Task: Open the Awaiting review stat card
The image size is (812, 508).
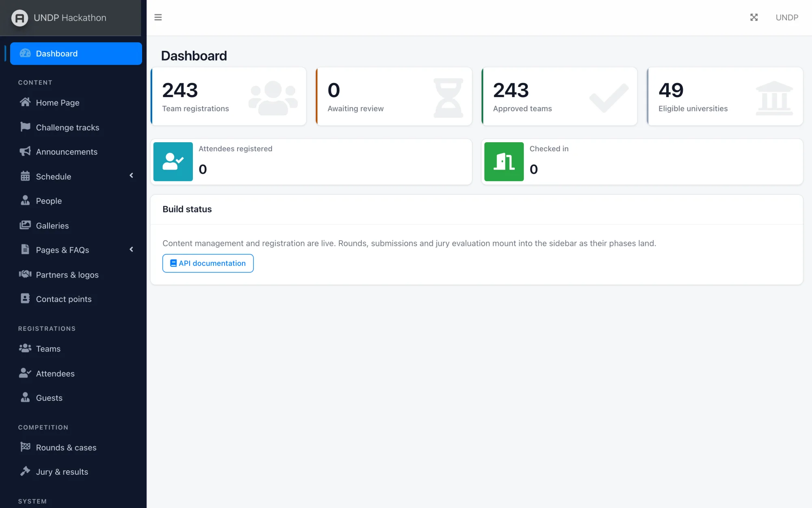Action: [394, 96]
